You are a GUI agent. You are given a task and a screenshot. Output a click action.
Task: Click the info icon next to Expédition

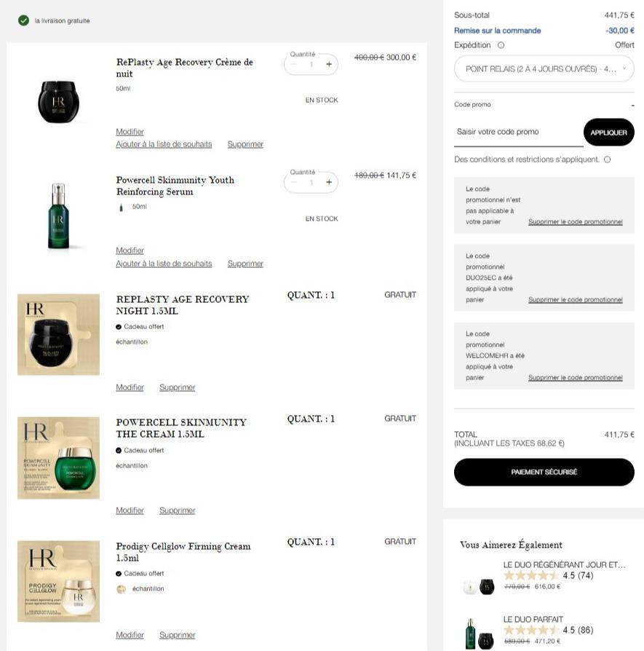[x=501, y=45]
